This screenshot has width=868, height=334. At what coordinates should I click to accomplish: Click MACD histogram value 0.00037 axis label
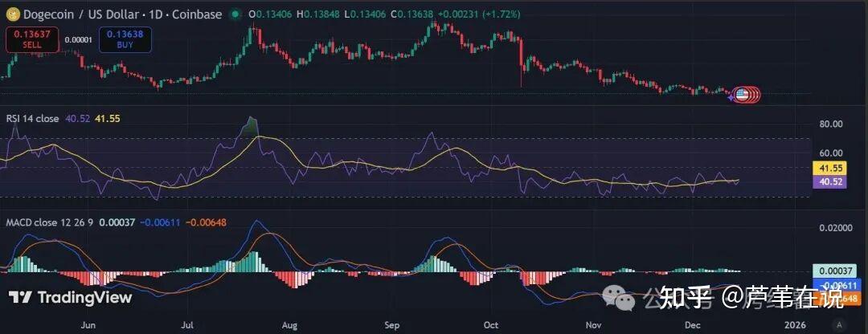(x=828, y=271)
